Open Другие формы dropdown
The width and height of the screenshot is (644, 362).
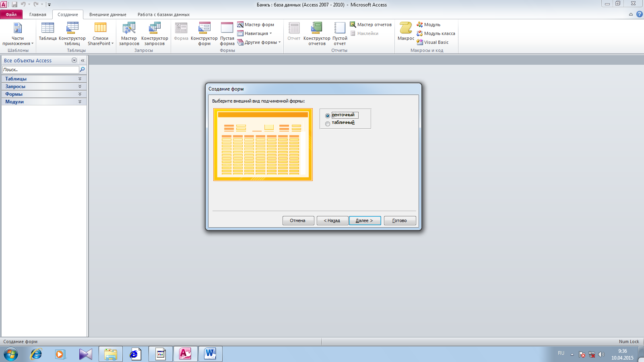pos(259,42)
